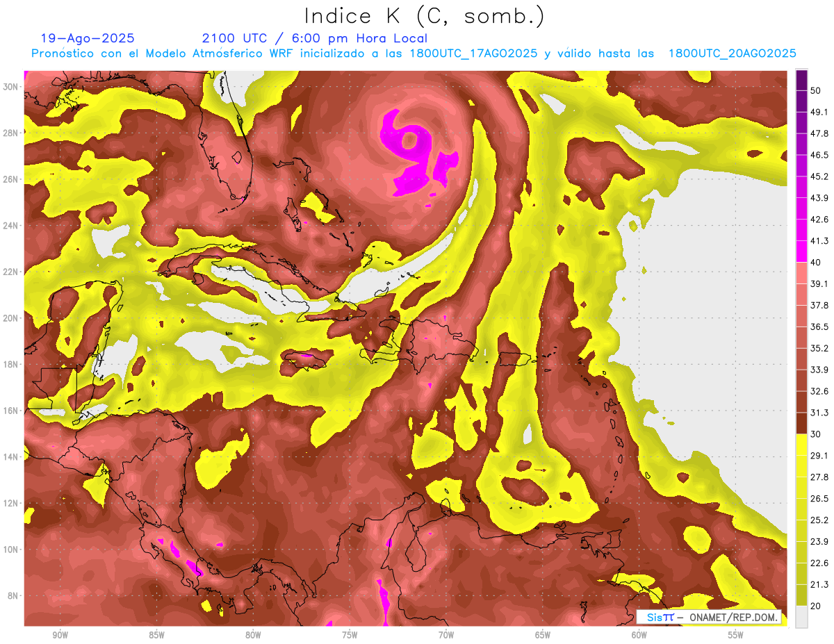The image size is (834, 644).
Task: Select the latitude label "20N"
Action: [10, 318]
